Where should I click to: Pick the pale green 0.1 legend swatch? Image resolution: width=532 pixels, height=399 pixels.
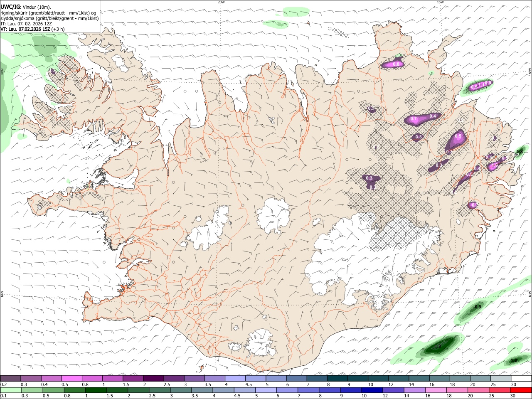(11, 390)
